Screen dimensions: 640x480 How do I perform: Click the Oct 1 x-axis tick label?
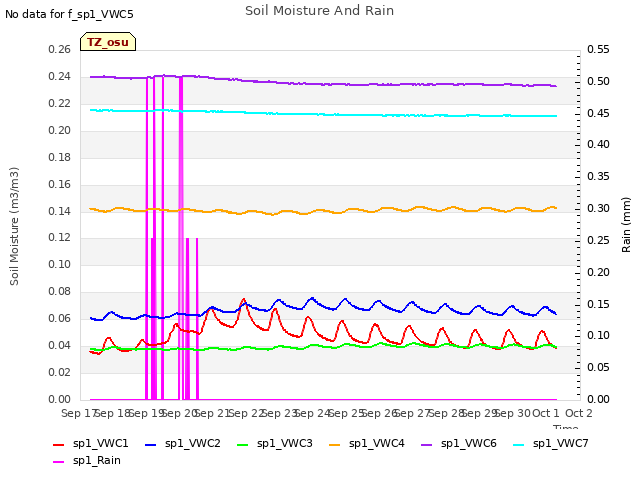(546, 413)
